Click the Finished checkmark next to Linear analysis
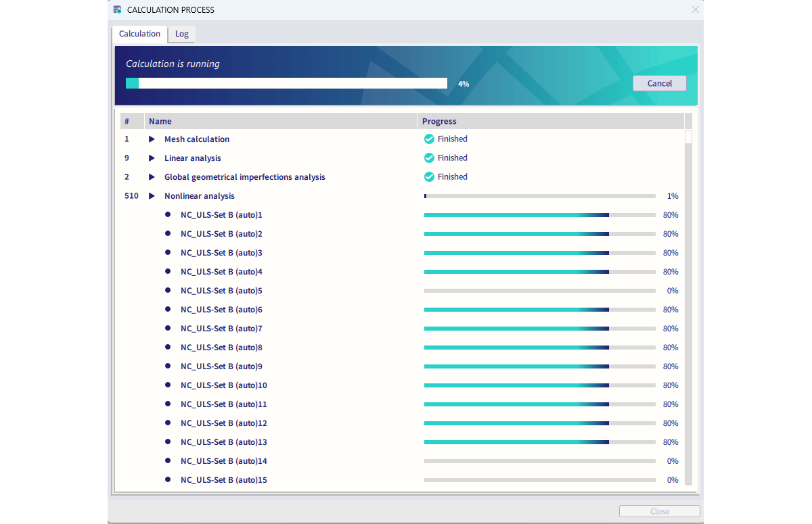 (x=428, y=158)
